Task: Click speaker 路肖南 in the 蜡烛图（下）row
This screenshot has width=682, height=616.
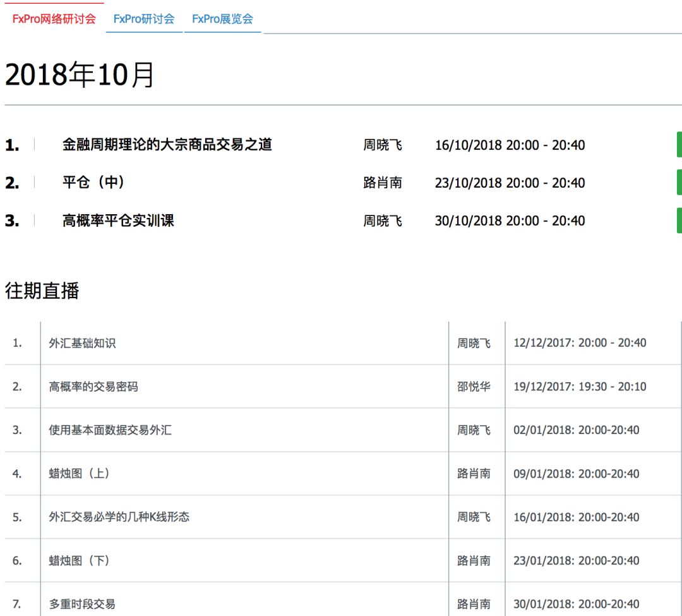Action: [x=474, y=560]
